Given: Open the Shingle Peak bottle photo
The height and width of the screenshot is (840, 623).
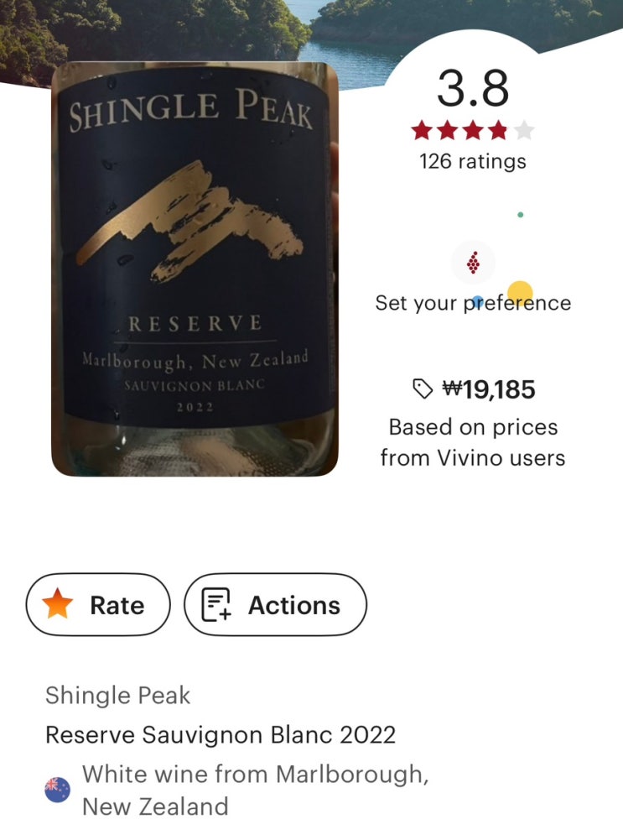Looking at the screenshot, I should click(195, 269).
